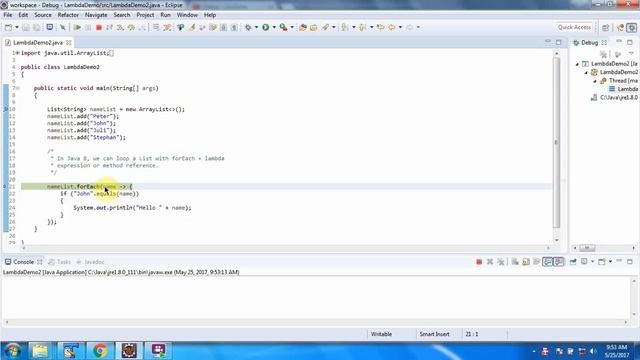The width and height of the screenshot is (640, 360).
Task: Collapse the LambdaDemo2 launch tree node
Action: (577, 64)
